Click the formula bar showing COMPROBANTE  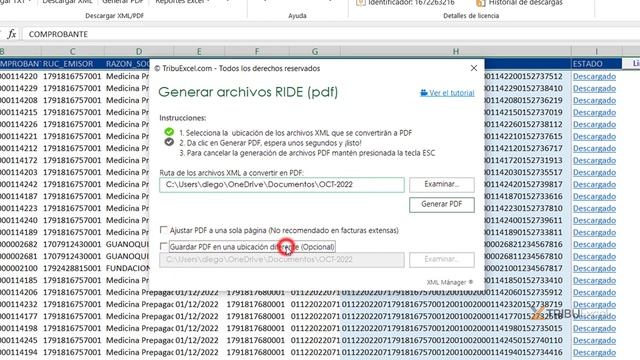tap(331, 34)
